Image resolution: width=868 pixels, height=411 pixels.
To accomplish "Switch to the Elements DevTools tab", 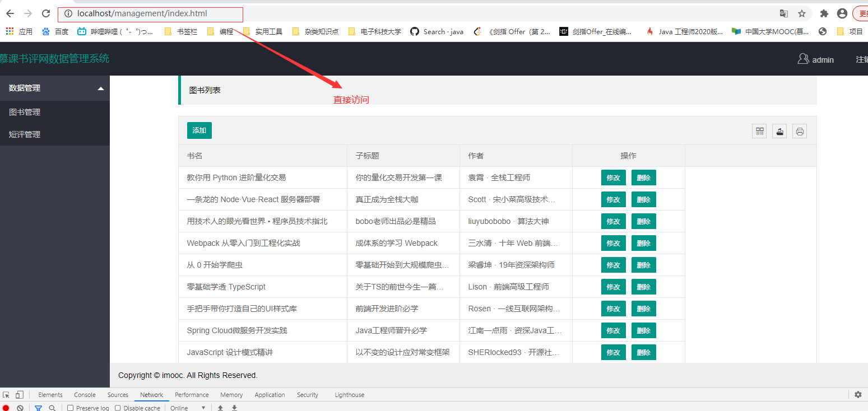I will (50, 395).
